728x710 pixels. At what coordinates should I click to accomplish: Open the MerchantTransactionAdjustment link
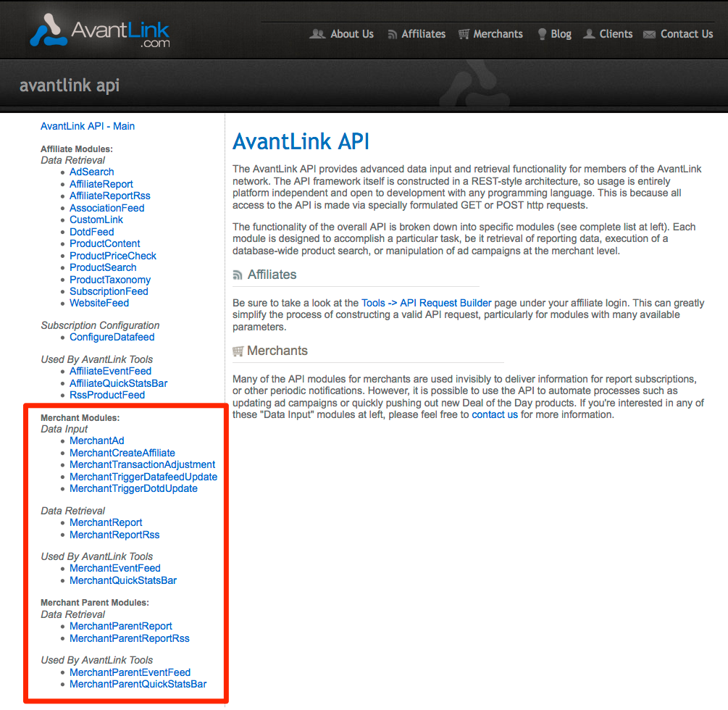142,465
